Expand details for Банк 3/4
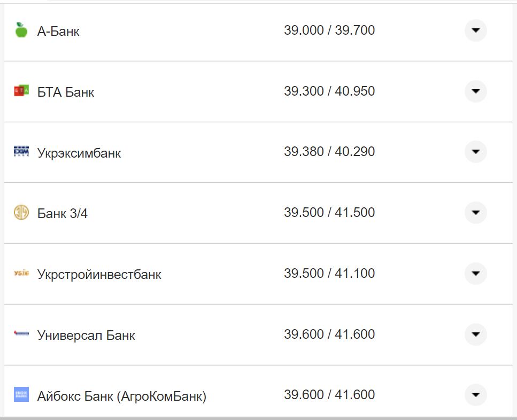The image size is (517, 420). pos(475,213)
